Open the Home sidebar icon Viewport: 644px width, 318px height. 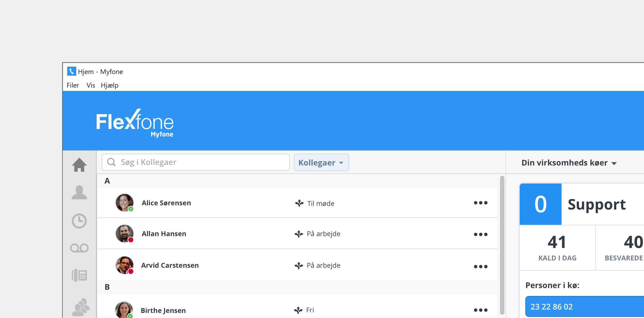(x=79, y=165)
